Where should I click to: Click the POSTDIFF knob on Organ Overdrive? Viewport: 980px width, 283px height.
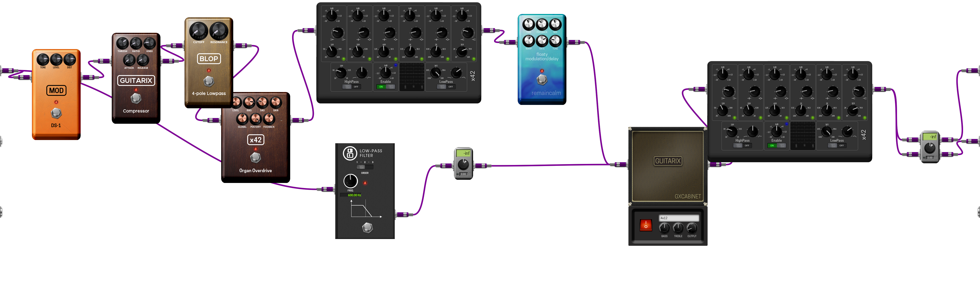coord(256,119)
